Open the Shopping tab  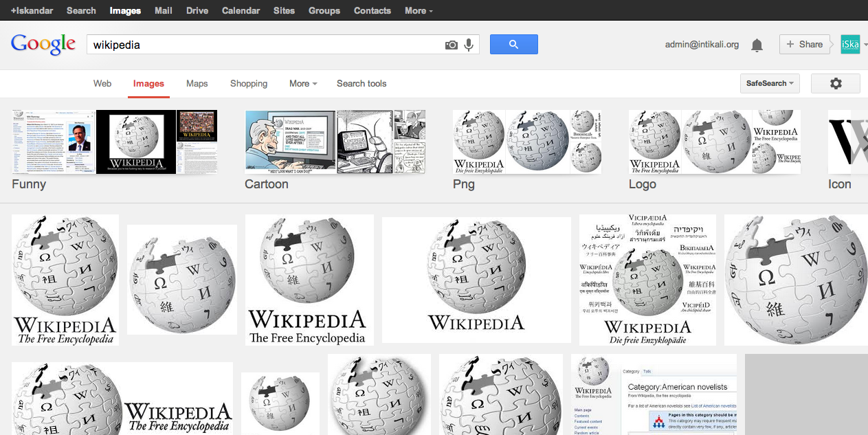[249, 83]
